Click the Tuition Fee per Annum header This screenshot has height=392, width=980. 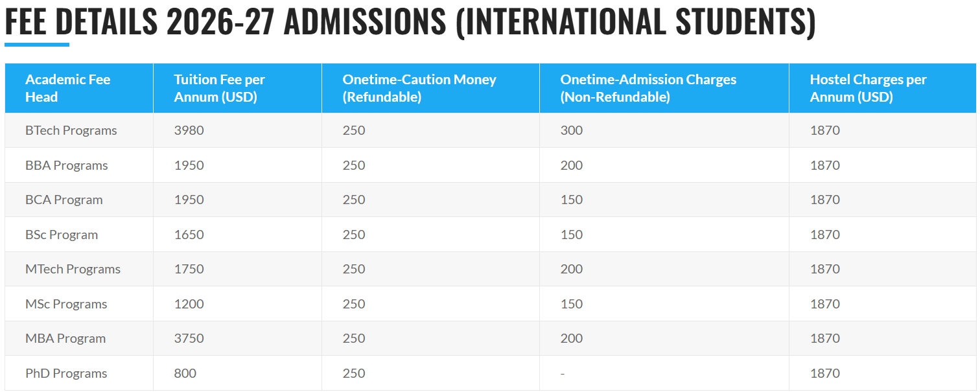219,88
